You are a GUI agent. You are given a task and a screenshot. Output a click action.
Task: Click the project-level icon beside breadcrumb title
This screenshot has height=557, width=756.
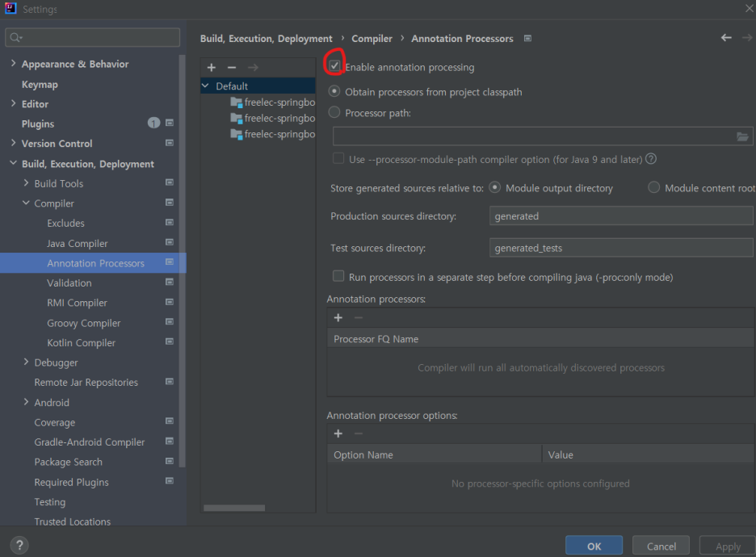click(x=528, y=38)
